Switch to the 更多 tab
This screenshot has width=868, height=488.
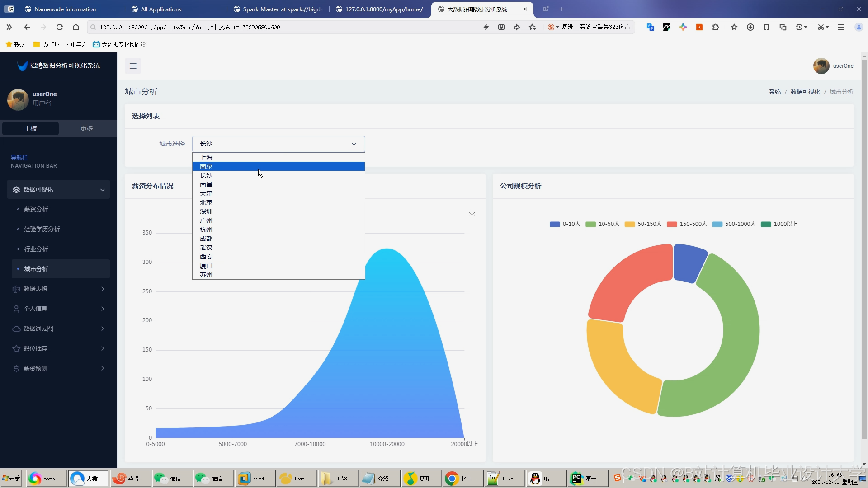click(86, 128)
